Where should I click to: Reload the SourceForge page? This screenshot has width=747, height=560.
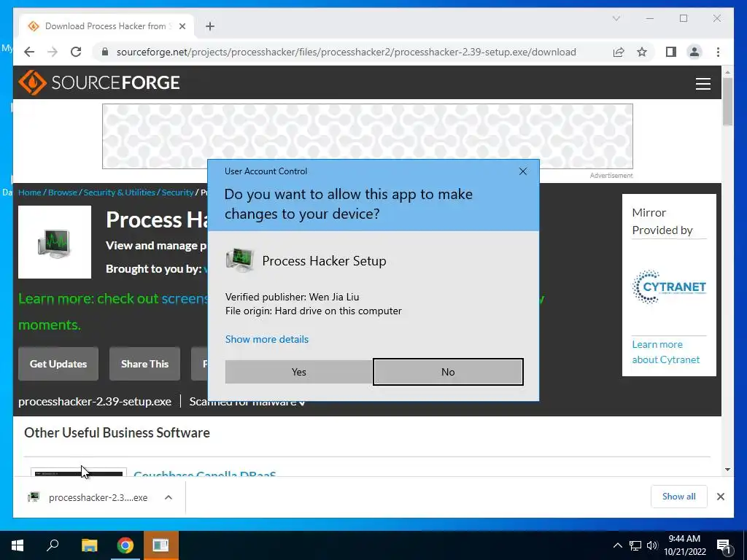click(76, 52)
